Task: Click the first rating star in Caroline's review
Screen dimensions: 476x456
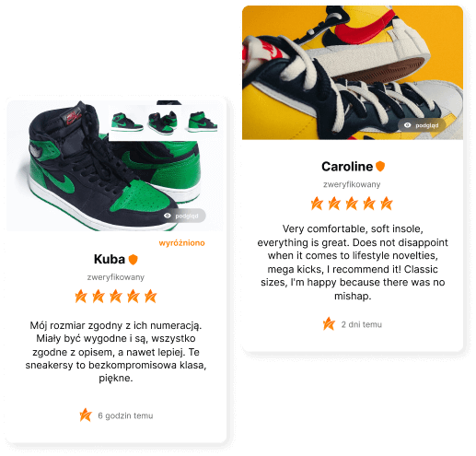Action: click(x=317, y=204)
